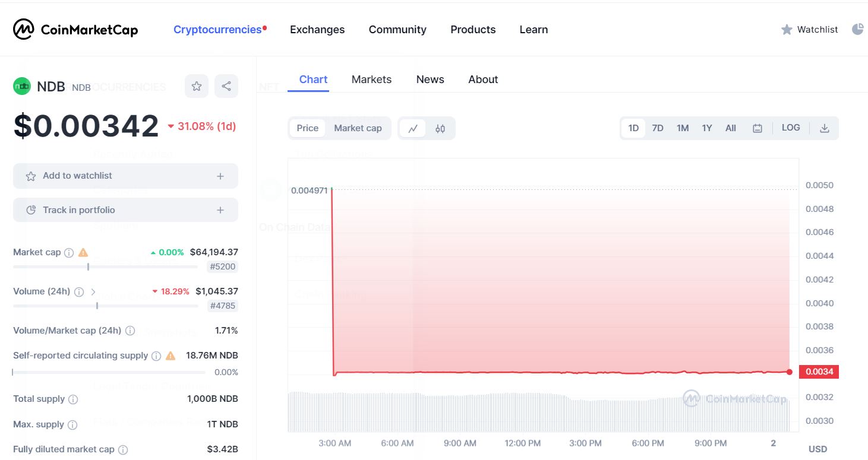
Task: Show Total supply info icon
Action: coord(73,399)
